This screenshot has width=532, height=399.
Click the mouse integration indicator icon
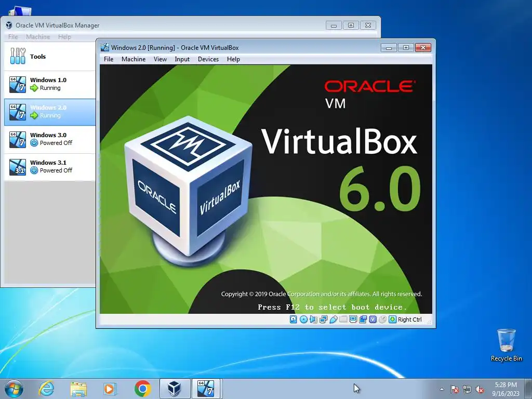tap(382, 320)
